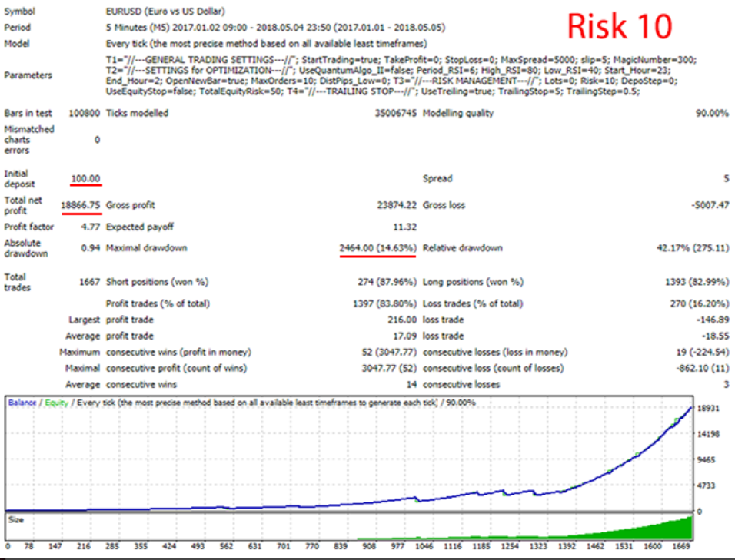Screen dimensions: 735x560
Task: Click the maximal drawdown value 2464.00 (14.63%)
Action: 378,248
